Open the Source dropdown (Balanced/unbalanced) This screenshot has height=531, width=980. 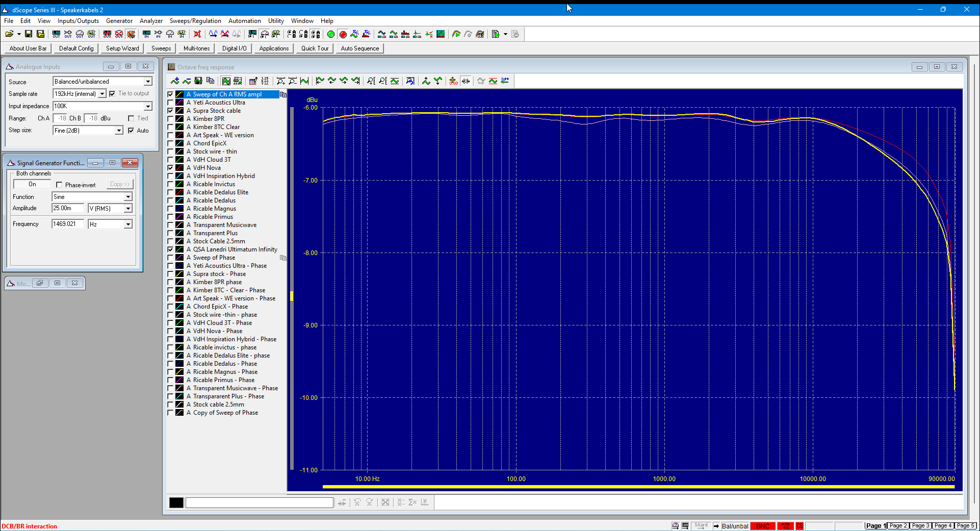[148, 82]
